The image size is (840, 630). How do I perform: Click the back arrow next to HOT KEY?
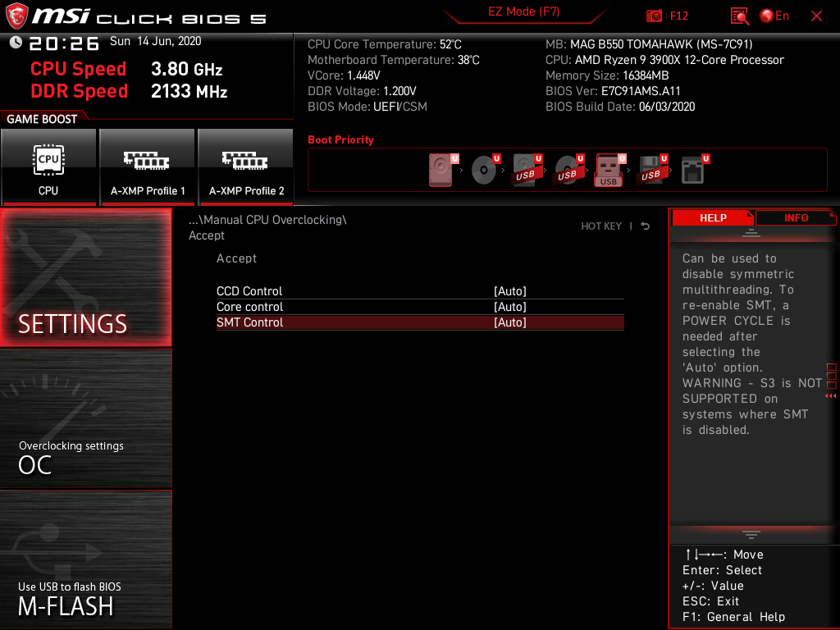(646, 226)
